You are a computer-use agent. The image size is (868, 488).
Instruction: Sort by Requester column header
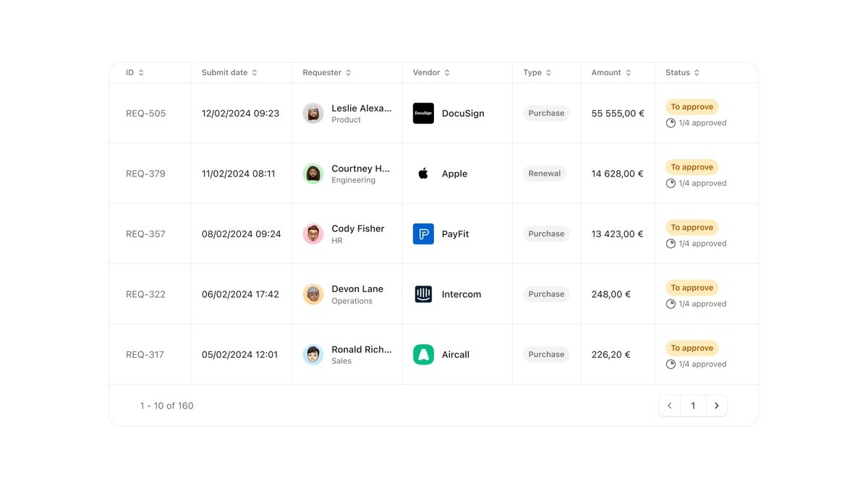[x=327, y=73]
